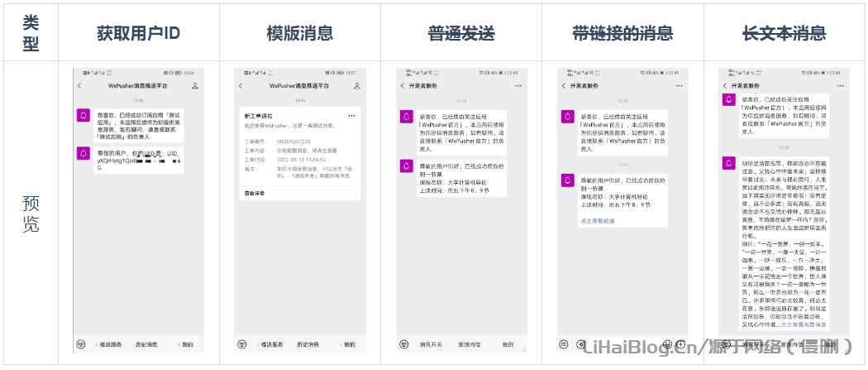
Task: Open more options dots in 普通发送 screen
Action: point(517,86)
